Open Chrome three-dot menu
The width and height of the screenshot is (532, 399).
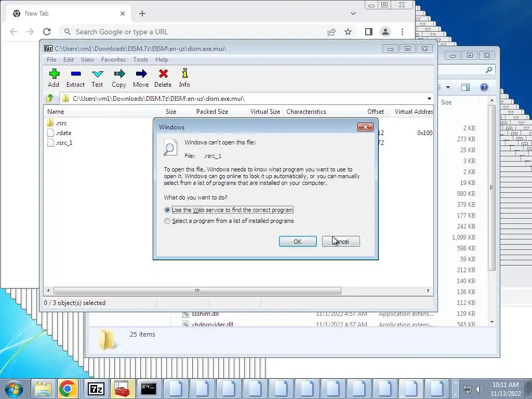(403, 32)
